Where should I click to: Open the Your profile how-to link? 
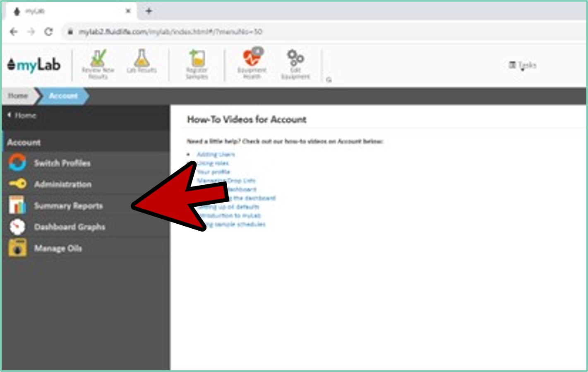click(x=214, y=172)
